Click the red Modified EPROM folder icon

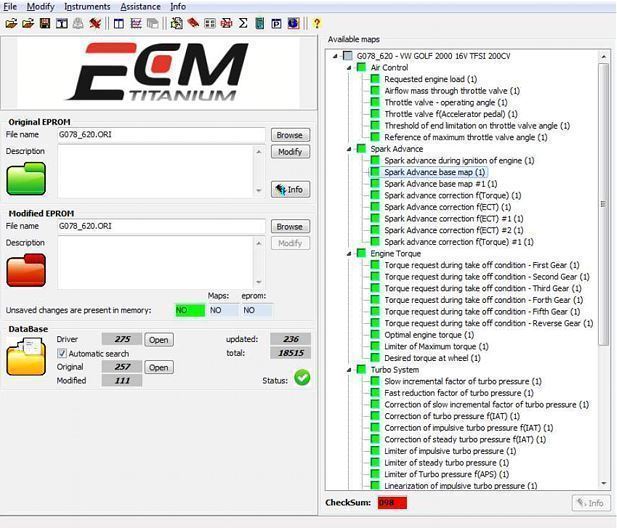click(26, 270)
